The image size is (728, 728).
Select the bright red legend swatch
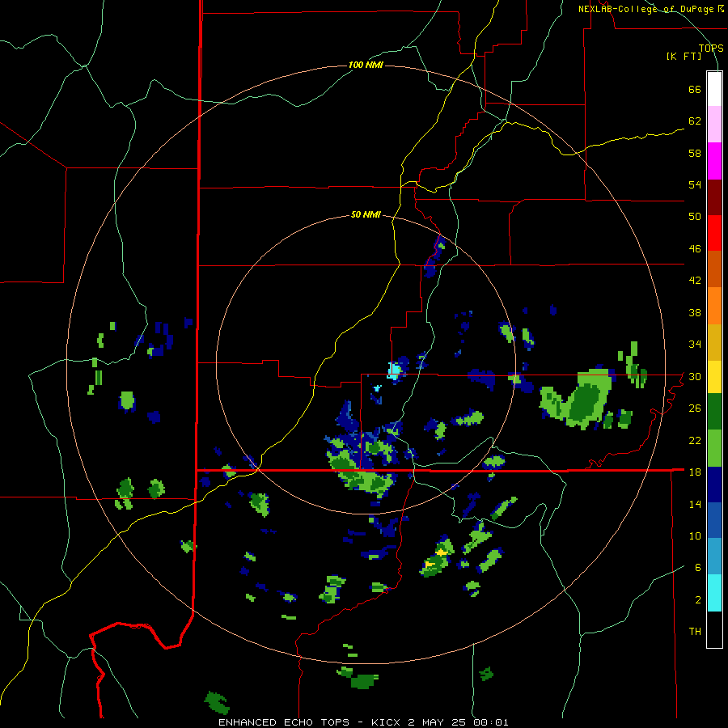tap(714, 233)
